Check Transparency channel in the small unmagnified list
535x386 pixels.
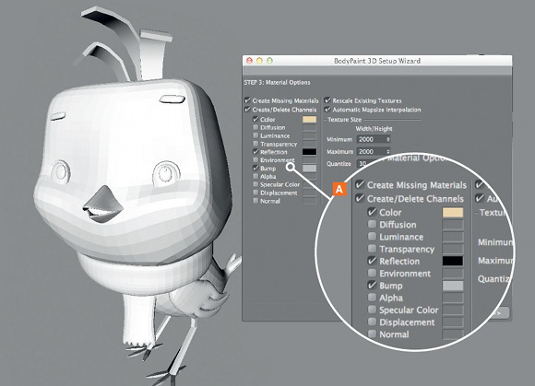(255, 144)
